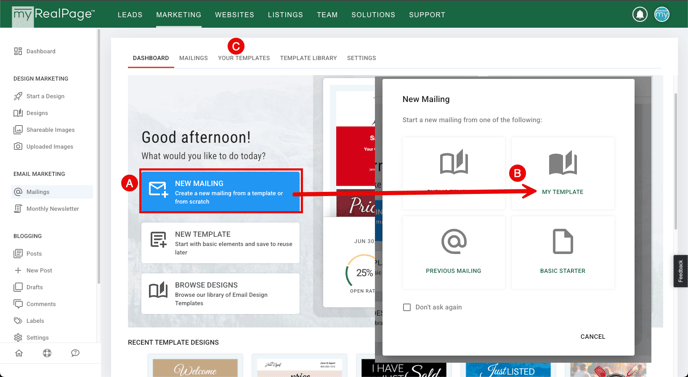Click the Monthly Newsletter sidebar label

pos(53,209)
